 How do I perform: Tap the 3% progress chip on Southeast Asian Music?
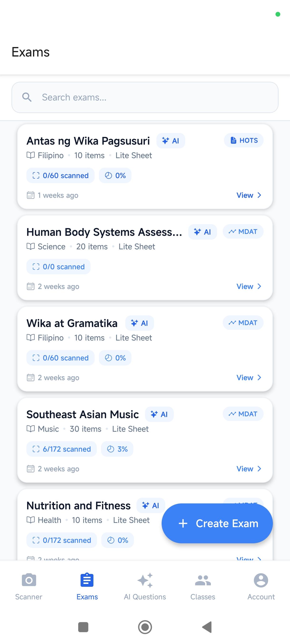117,449
